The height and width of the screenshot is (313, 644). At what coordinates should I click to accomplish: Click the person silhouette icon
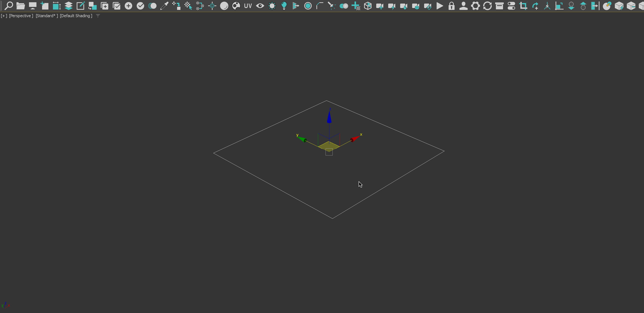pyautogui.click(x=464, y=5)
